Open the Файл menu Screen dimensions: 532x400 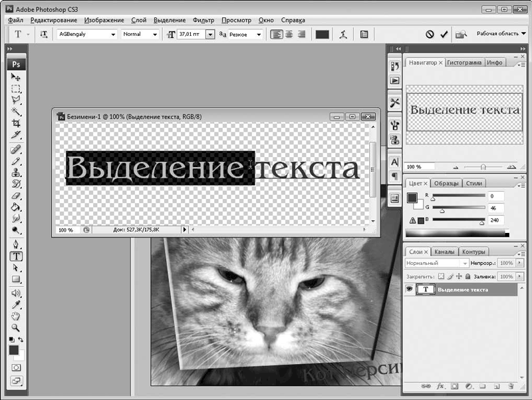point(15,20)
